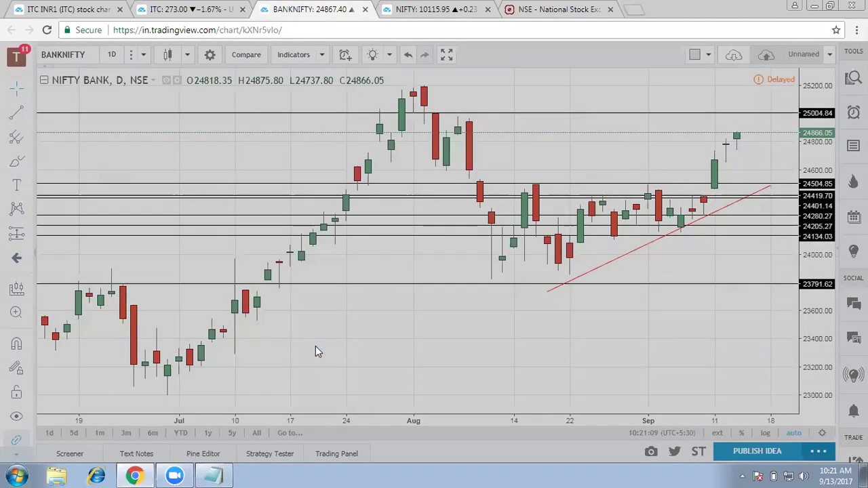
Task: Redo the chart action
Action: pos(425,55)
